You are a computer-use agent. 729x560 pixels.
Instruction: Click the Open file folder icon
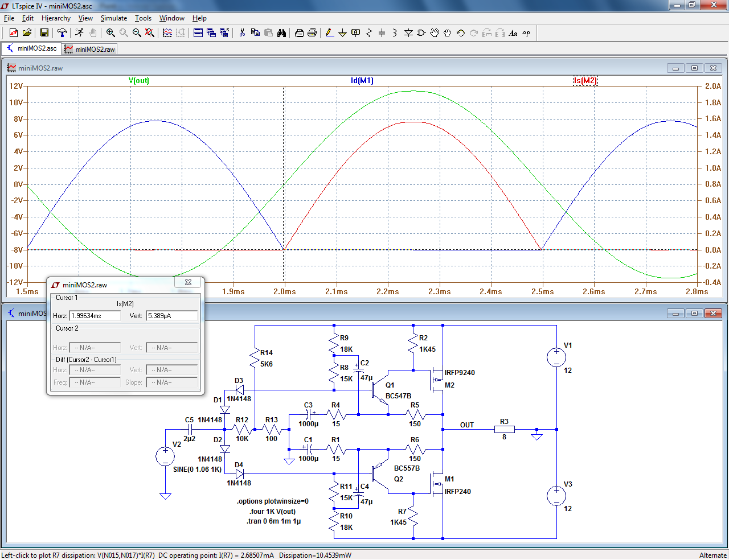tap(27, 33)
